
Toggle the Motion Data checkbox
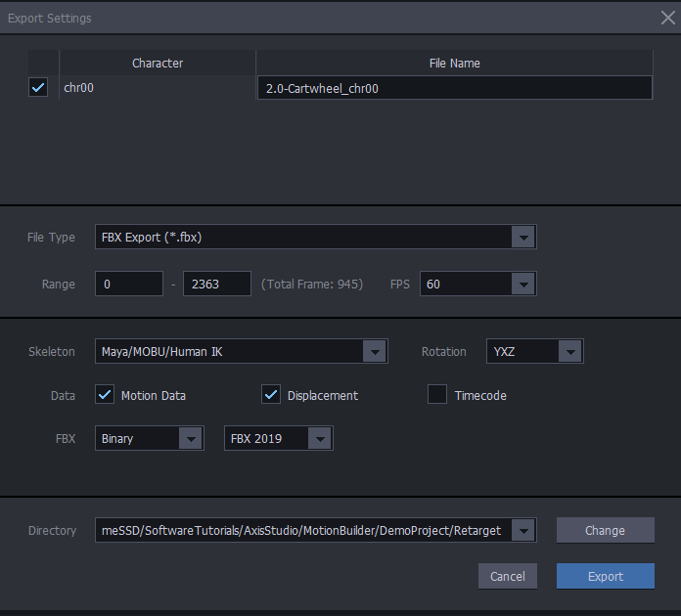click(105, 395)
